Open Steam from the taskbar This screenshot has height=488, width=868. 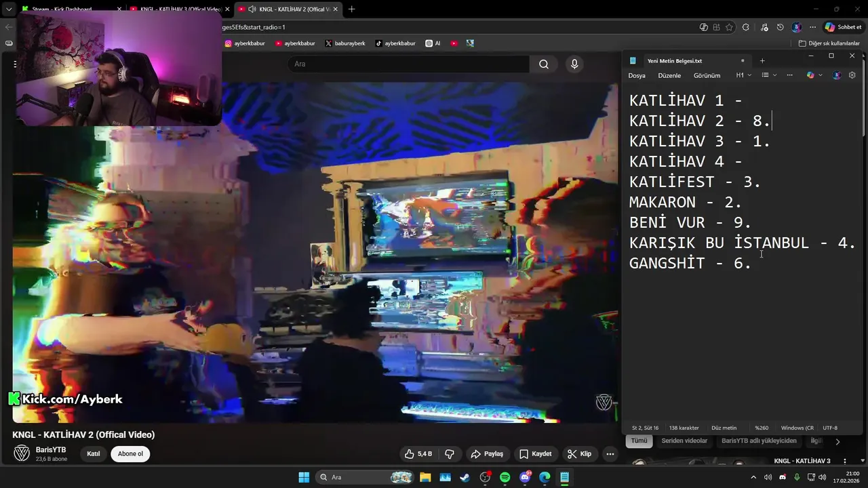[x=465, y=477]
